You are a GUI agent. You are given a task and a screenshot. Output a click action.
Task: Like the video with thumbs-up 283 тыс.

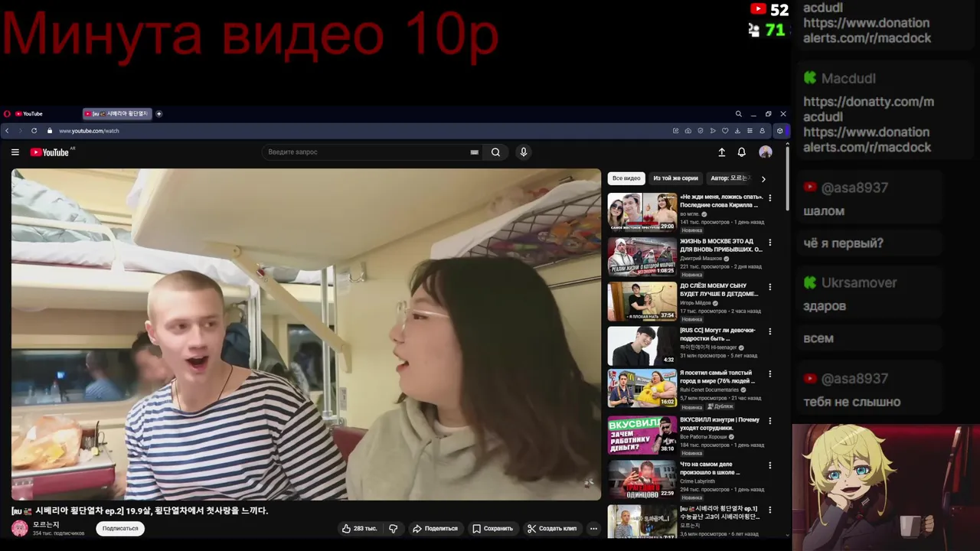(x=359, y=528)
